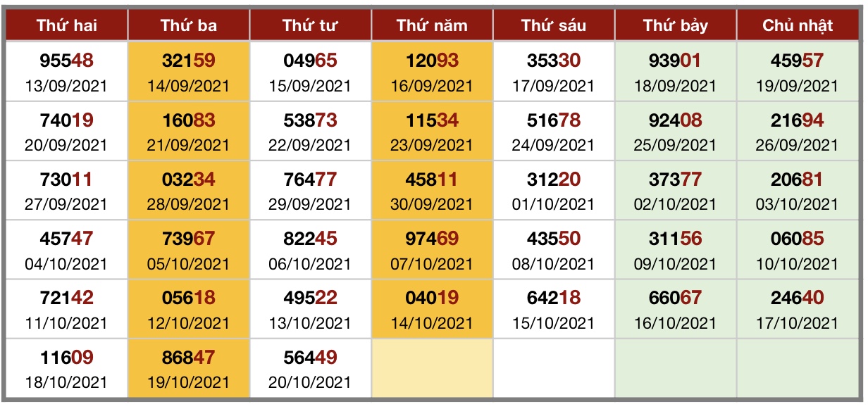Select the Thứ ba column header
Image resolution: width=868 pixels, height=409 pixels.
pos(189,25)
